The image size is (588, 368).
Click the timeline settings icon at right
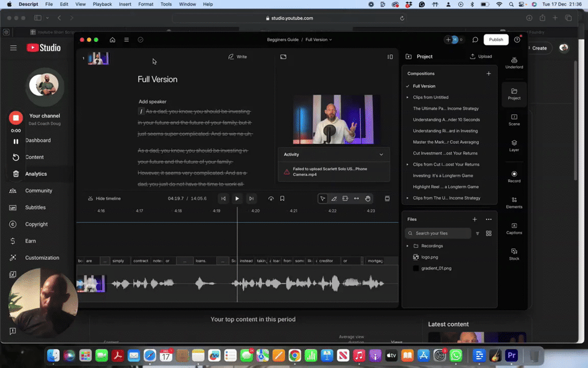tap(387, 198)
